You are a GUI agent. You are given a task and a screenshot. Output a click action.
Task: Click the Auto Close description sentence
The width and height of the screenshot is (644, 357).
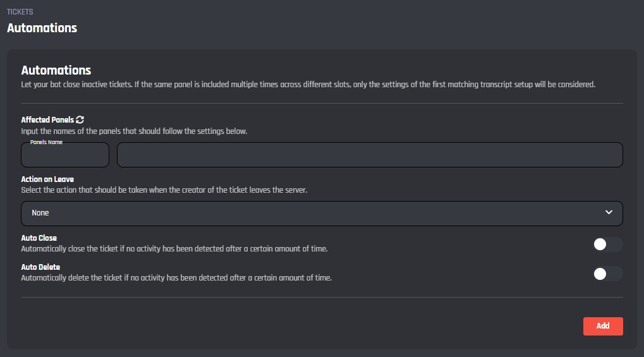coord(174,249)
